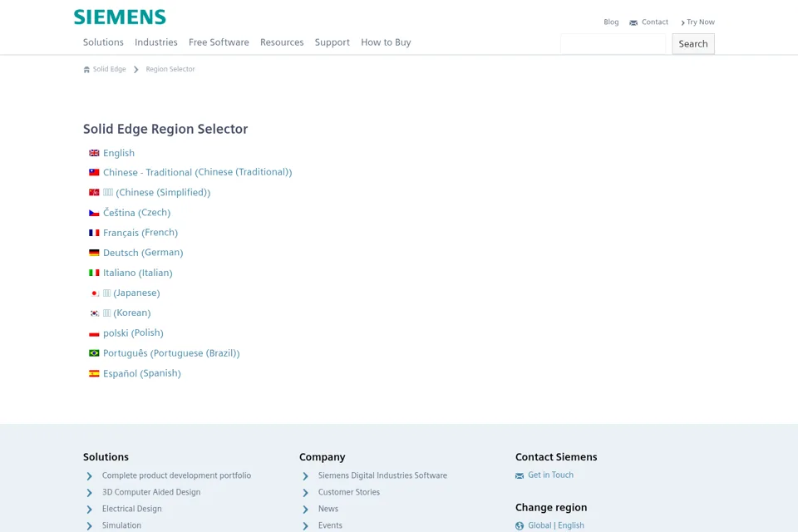Click the Siemens logo
Viewport: 798px width, 532px height.
pyautogui.click(x=120, y=17)
